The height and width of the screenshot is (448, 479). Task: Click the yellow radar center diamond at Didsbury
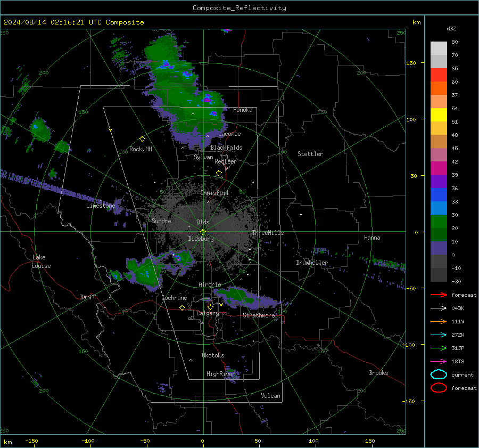tap(203, 232)
